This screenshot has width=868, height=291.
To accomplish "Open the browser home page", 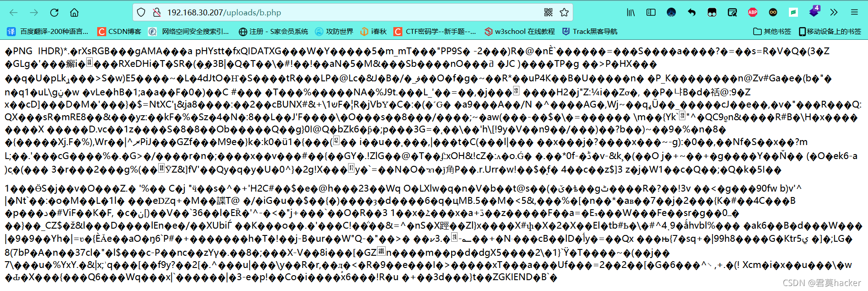I will 75,12.
